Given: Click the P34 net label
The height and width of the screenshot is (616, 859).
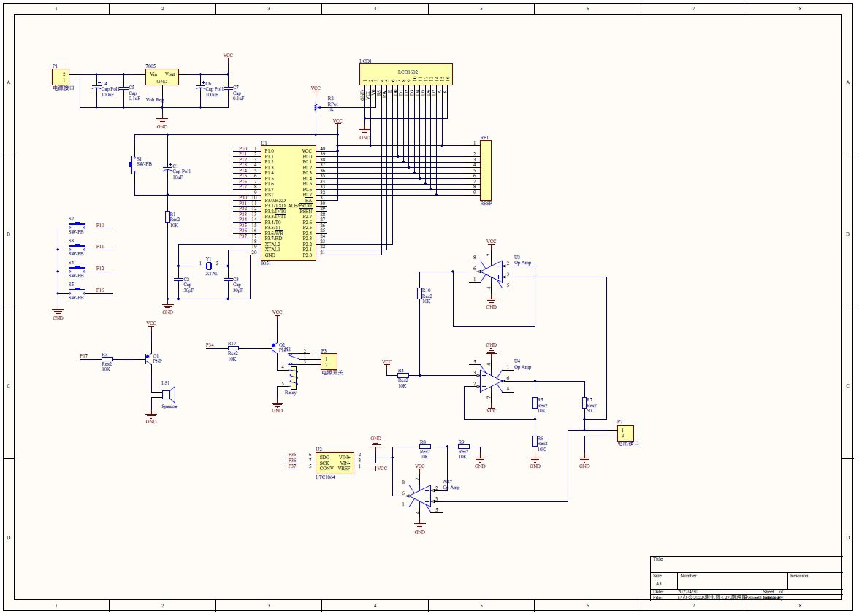Looking at the screenshot, I should (x=210, y=344).
